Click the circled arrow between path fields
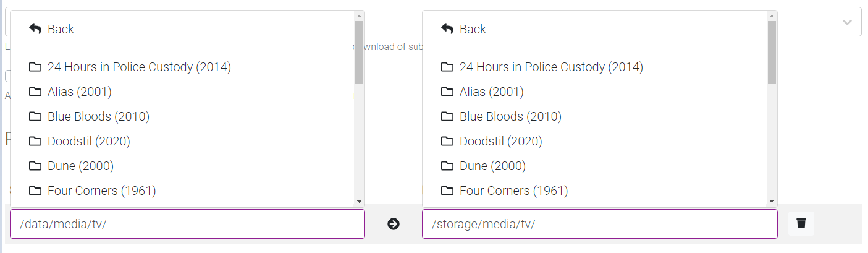Viewport: 868px width, 253px height. (394, 224)
